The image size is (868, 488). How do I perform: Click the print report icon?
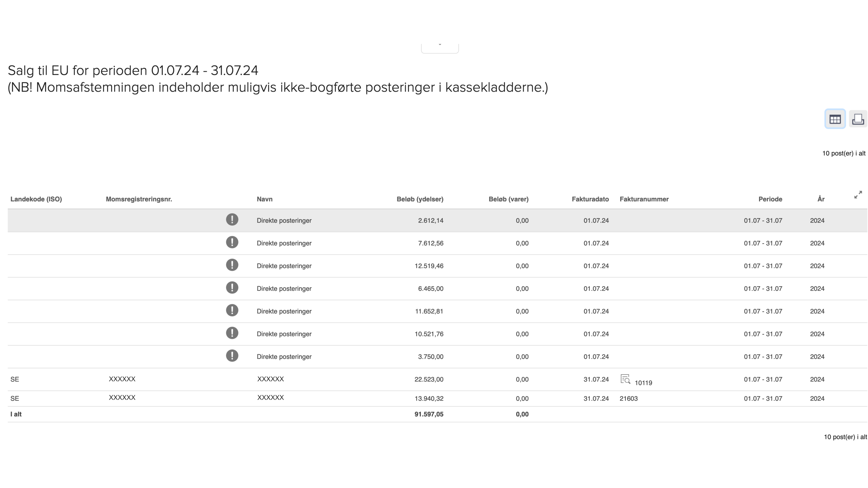pyautogui.click(x=858, y=119)
